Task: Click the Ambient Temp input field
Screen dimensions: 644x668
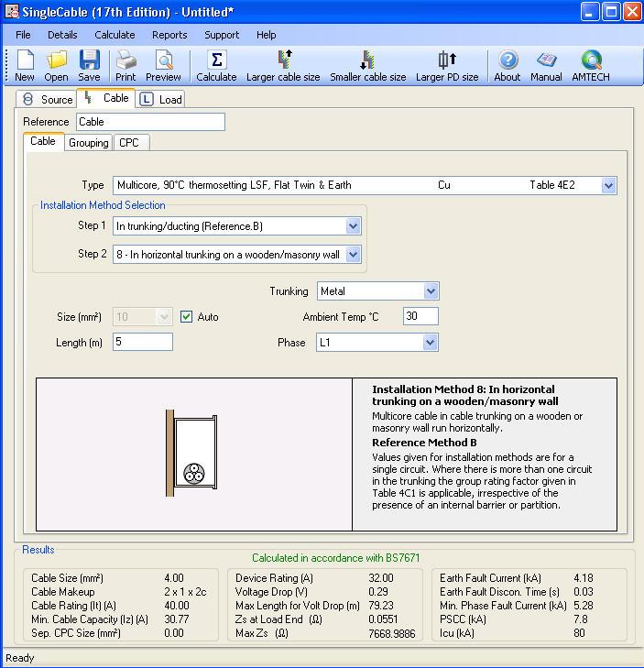Action: (420, 316)
